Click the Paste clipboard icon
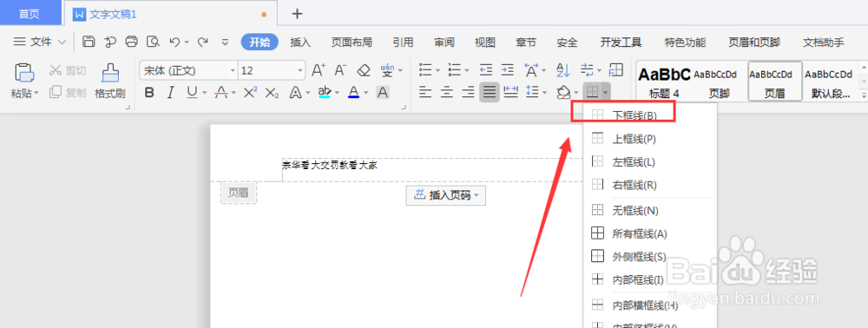868x328 pixels. click(23, 74)
